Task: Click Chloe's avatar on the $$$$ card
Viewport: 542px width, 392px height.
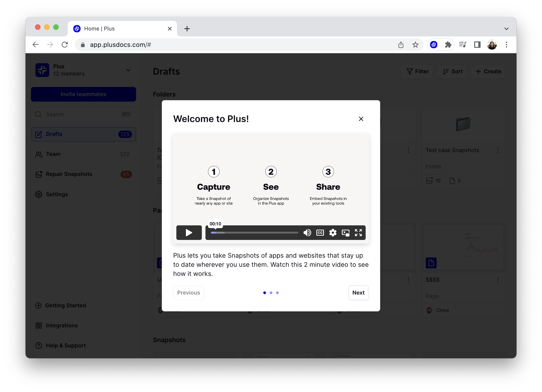Action: pyautogui.click(x=429, y=310)
